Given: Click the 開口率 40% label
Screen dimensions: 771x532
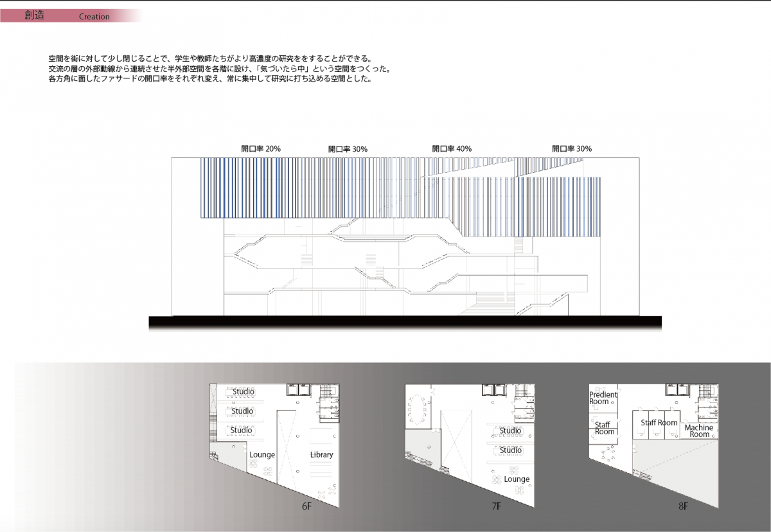Looking at the screenshot, I should tap(452, 148).
